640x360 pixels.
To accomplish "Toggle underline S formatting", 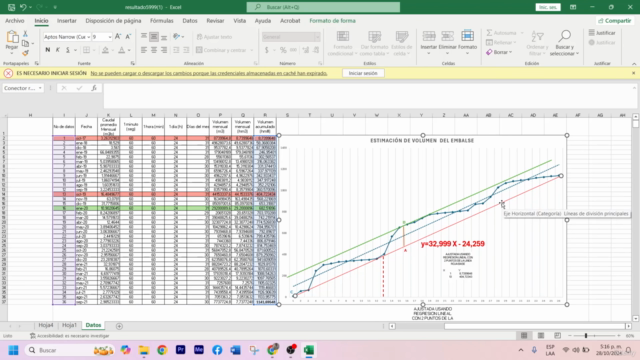I will point(68,50).
